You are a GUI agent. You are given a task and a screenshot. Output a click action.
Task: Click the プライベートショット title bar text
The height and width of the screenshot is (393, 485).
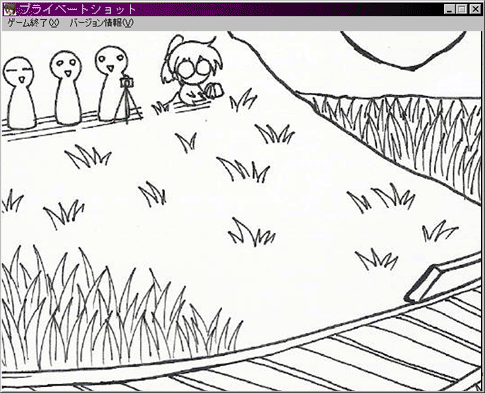click(x=77, y=9)
